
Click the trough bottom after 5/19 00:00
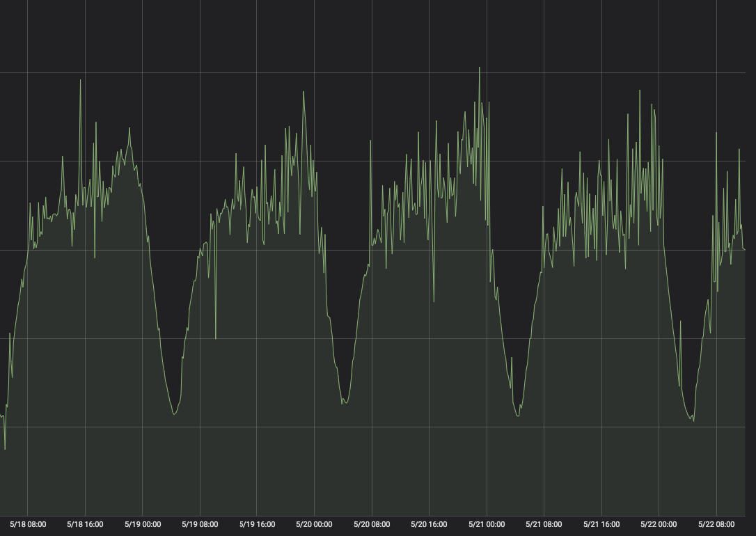[x=174, y=414]
